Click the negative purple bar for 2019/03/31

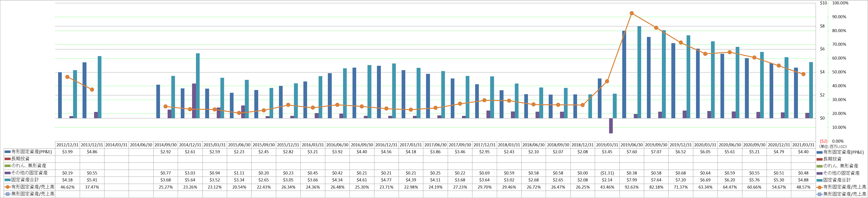611,126
